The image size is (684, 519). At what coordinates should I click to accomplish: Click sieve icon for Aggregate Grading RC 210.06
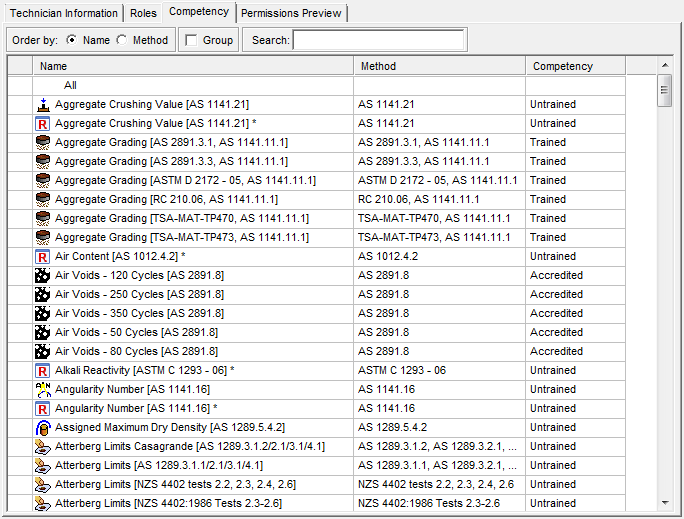[x=42, y=199]
